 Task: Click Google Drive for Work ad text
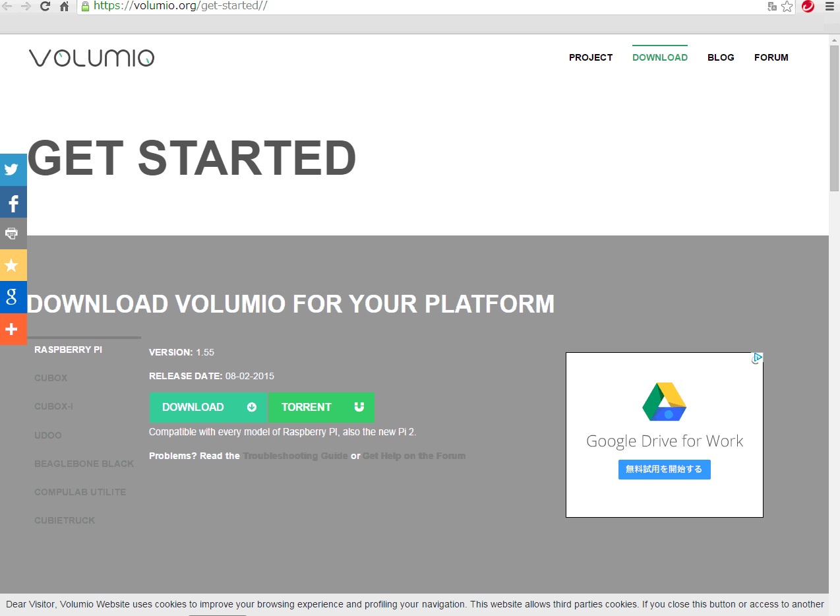pos(665,441)
